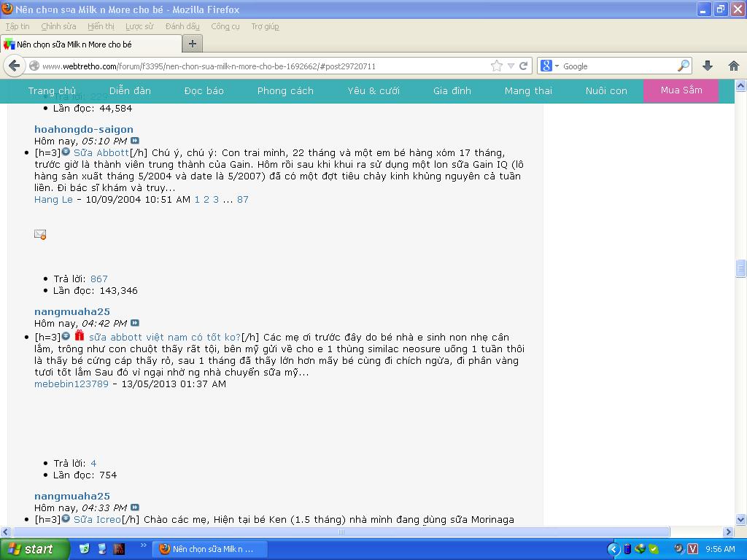This screenshot has width=747, height=560.
Task: Open the Downloads arrow icon
Action: click(708, 66)
